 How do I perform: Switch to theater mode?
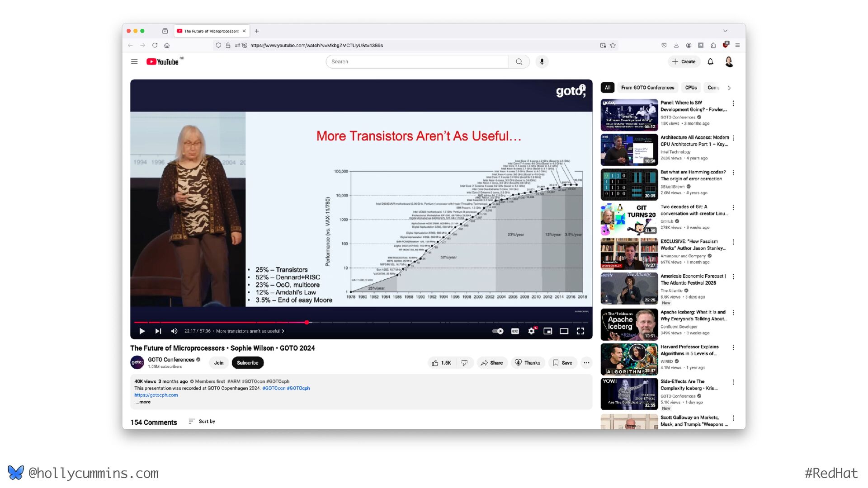coord(564,331)
